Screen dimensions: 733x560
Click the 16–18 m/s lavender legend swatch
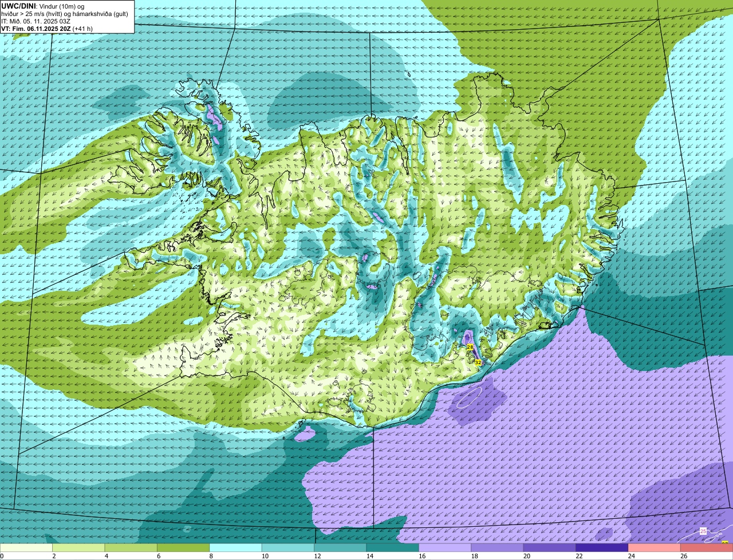(445, 547)
